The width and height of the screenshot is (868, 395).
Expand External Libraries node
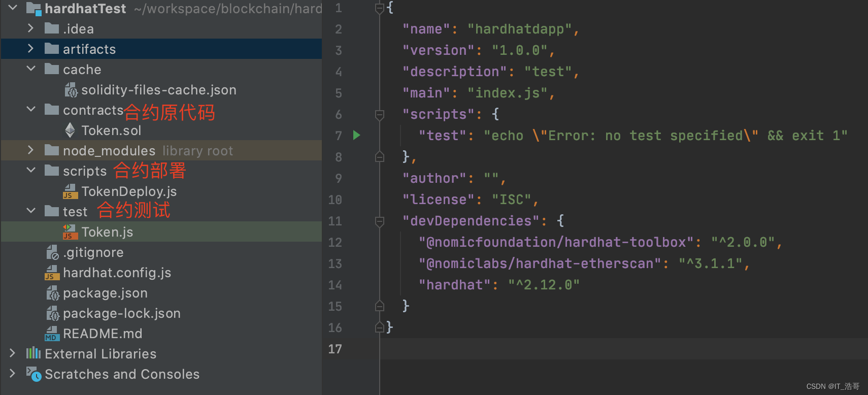tap(12, 353)
